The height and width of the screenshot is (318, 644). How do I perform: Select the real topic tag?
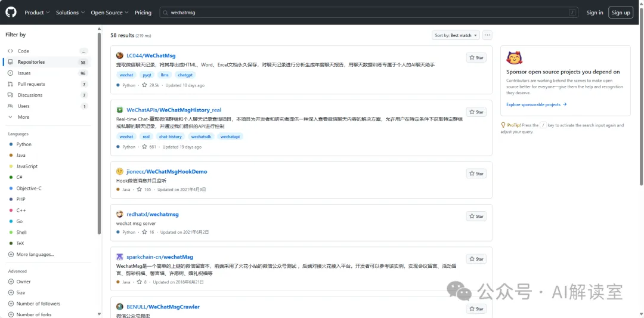[146, 137]
